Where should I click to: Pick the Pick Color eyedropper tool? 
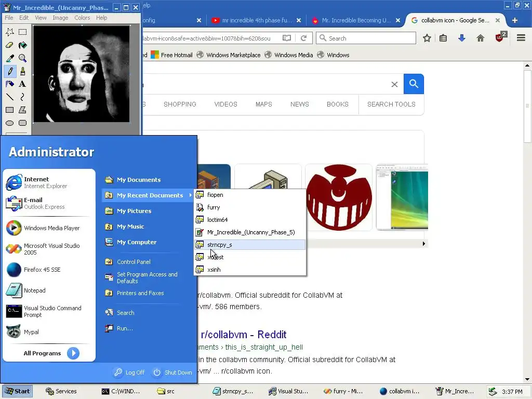click(x=10, y=58)
